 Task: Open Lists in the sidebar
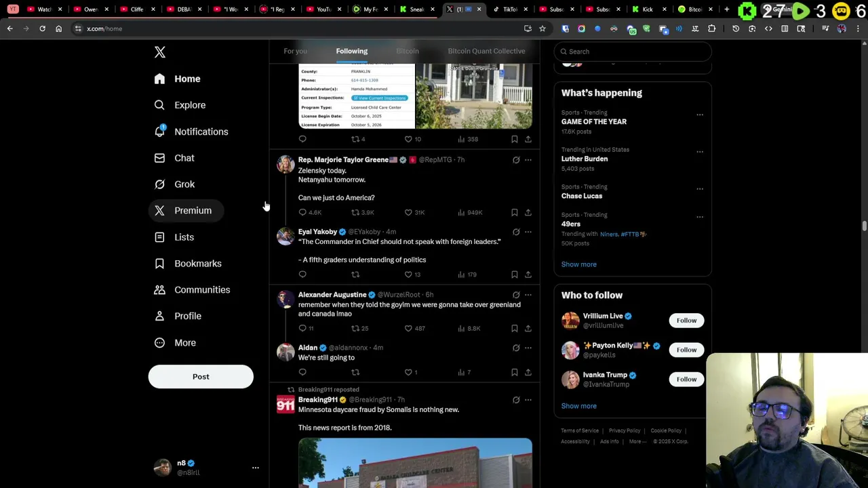tap(175, 237)
